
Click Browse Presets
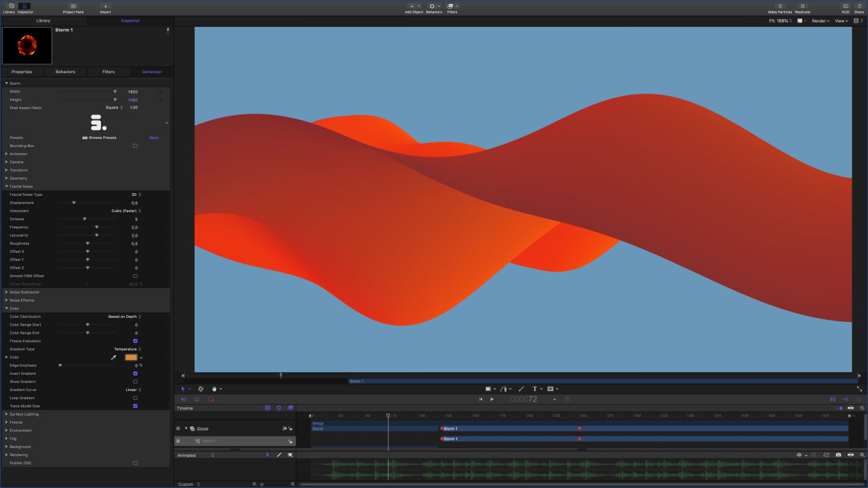[100, 138]
